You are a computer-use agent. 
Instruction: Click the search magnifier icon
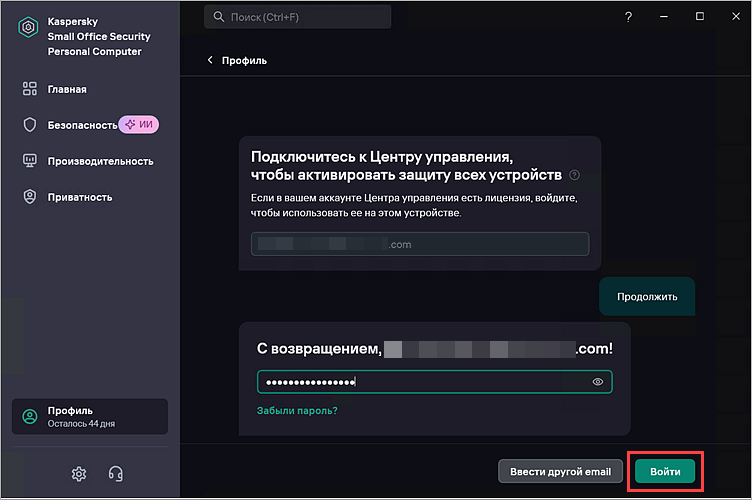tap(219, 17)
